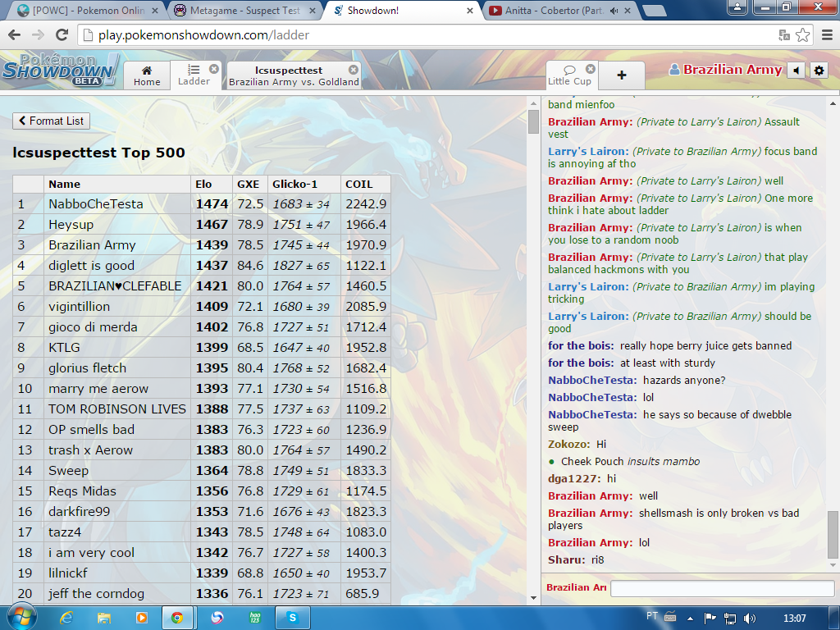
Task: Close the Ladder tab with its X
Action: pos(214,69)
